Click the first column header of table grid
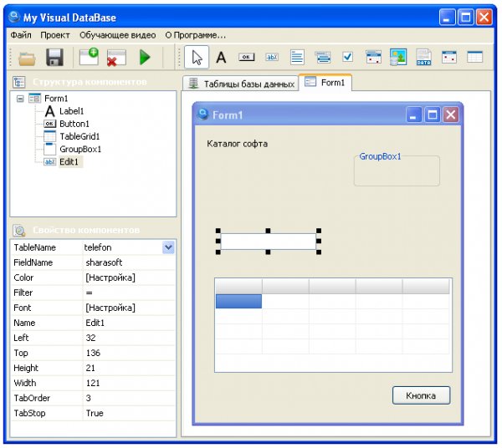Viewport: 502px width, 448px height. pos(238,287)
